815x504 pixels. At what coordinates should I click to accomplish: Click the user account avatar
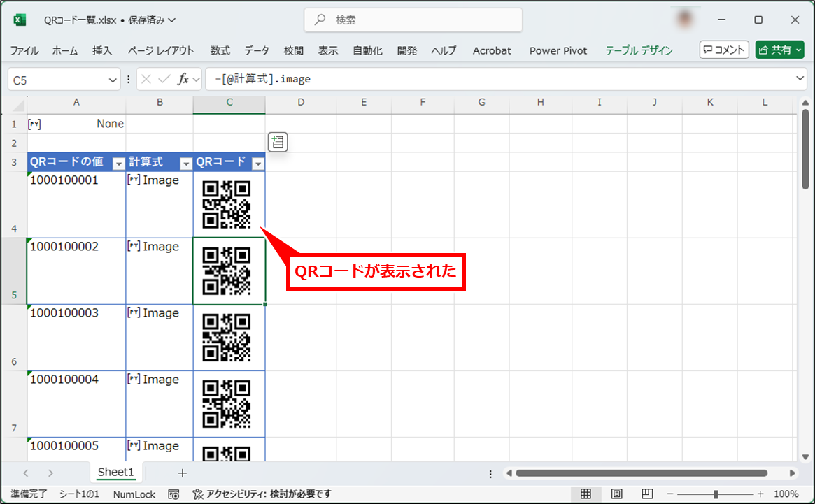point(685,20)
